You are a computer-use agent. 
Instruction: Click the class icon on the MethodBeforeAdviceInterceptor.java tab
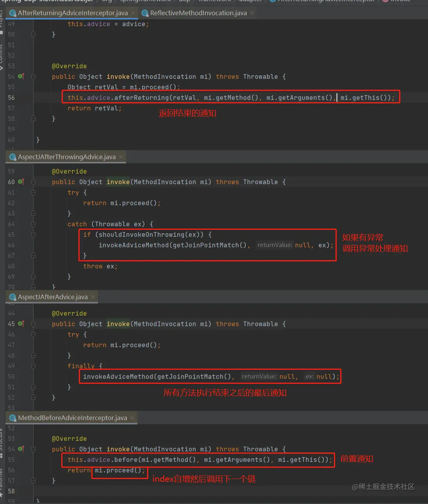click(x=13, y=418)
